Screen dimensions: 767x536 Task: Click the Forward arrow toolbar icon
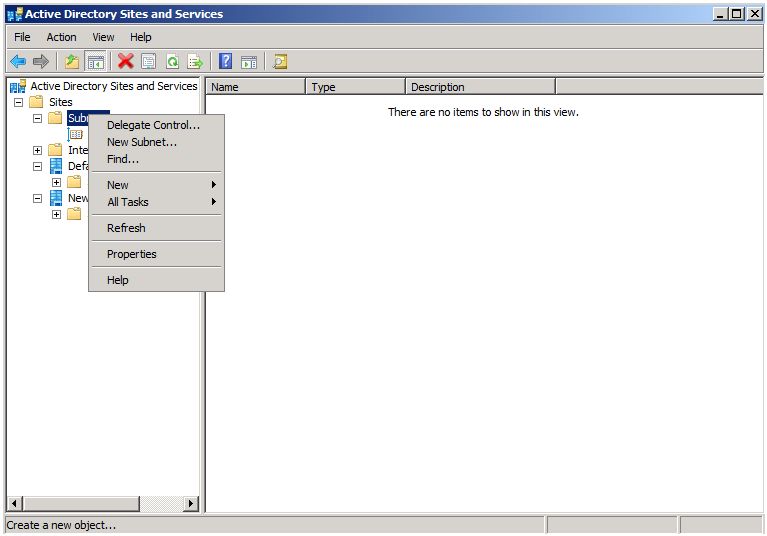pos(41,62)
